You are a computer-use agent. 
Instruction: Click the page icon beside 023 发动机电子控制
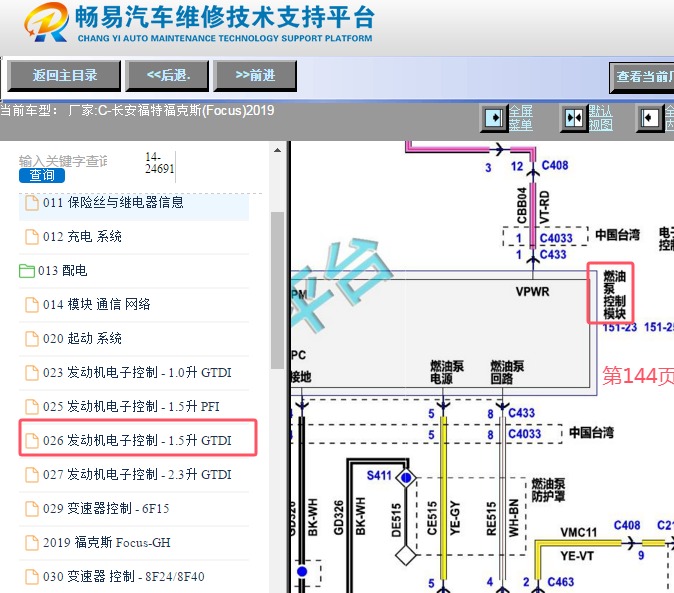[x=31, y=373]
